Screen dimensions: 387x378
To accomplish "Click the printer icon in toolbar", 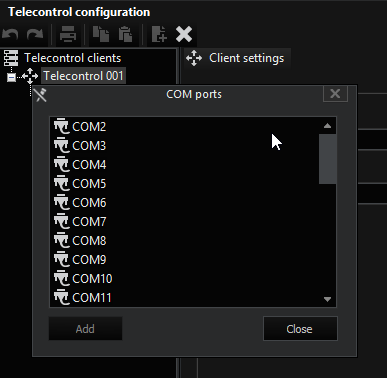I will [68, 34].
